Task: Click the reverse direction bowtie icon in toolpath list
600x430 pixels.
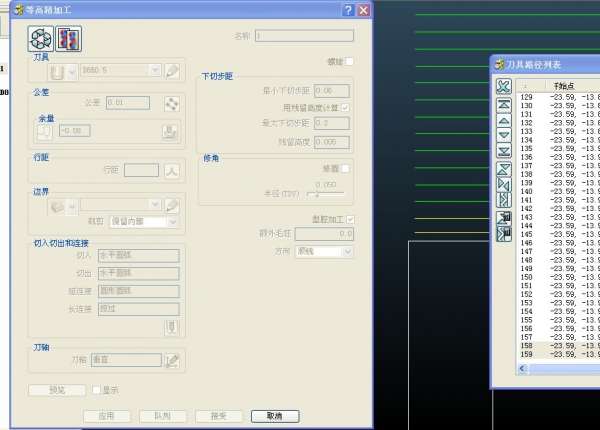Action: [x=504, y=185]
